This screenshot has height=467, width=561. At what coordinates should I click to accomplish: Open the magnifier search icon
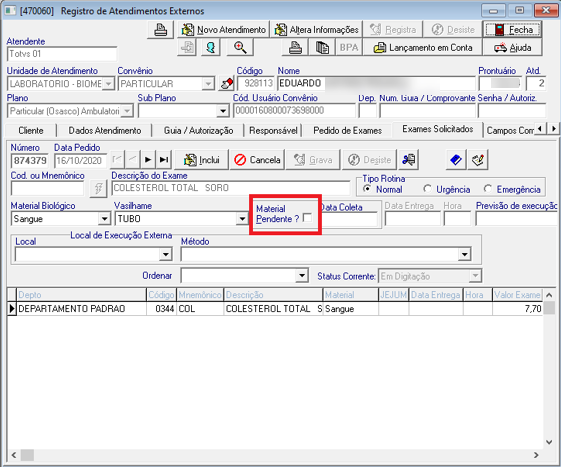240,47
